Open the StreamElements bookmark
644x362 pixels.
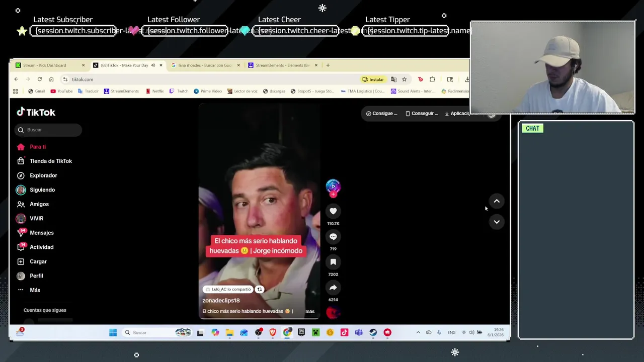[121, 91]
